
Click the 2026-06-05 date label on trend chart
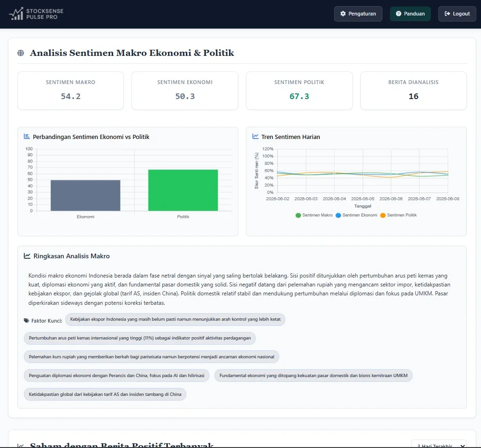pyautogui.click(x=363, y=199)
